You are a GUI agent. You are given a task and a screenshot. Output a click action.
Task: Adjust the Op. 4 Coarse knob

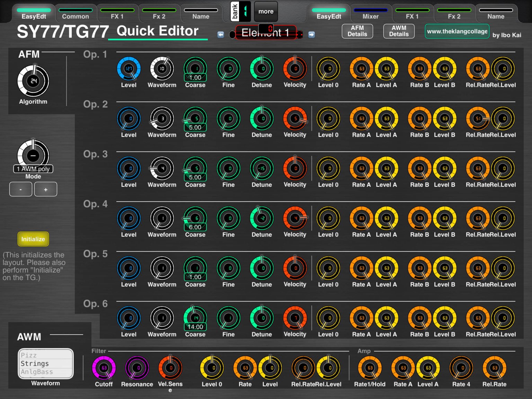point(195,218)
